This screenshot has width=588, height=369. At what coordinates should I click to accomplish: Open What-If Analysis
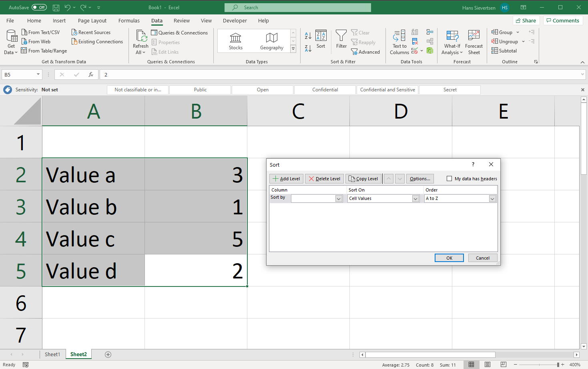click(x=452, y=42)
